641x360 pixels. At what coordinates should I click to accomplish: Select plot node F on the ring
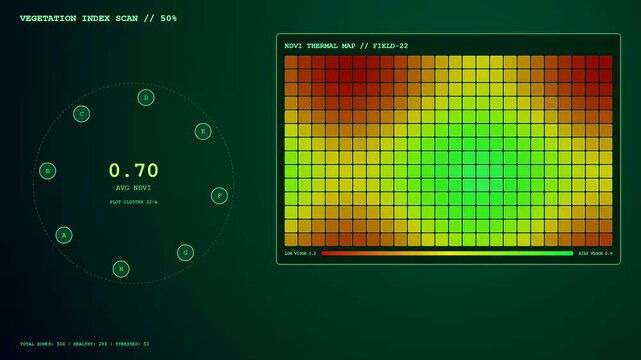tap(219, 196)
